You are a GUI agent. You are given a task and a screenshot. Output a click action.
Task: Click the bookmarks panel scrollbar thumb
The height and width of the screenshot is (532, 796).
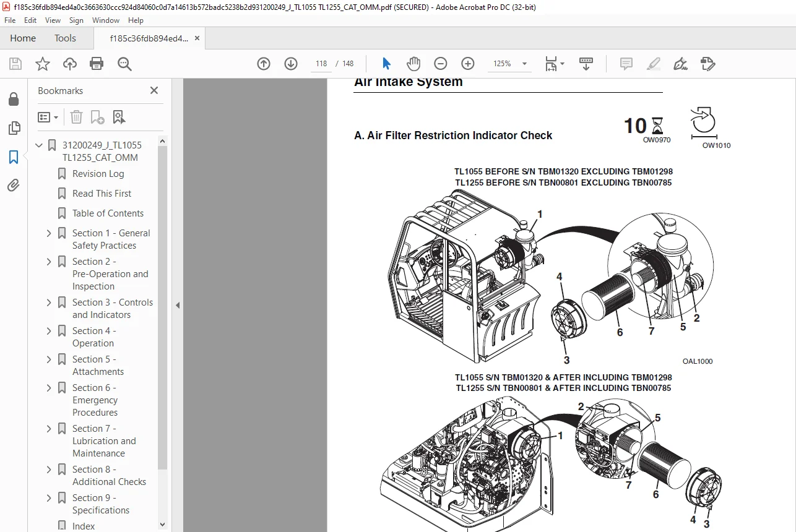[163, 306]
